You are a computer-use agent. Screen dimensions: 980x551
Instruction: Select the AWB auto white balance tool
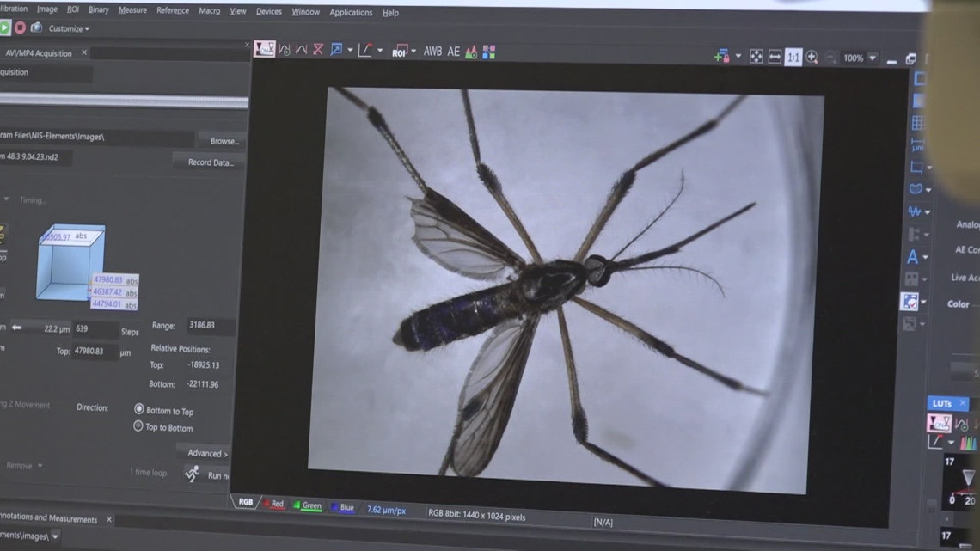(434, 51)
